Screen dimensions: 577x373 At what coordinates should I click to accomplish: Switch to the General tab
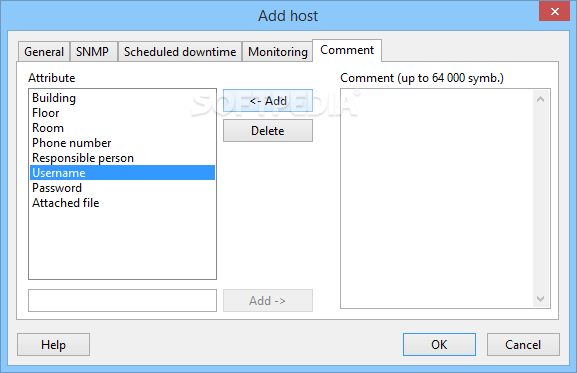pos(44,51)
